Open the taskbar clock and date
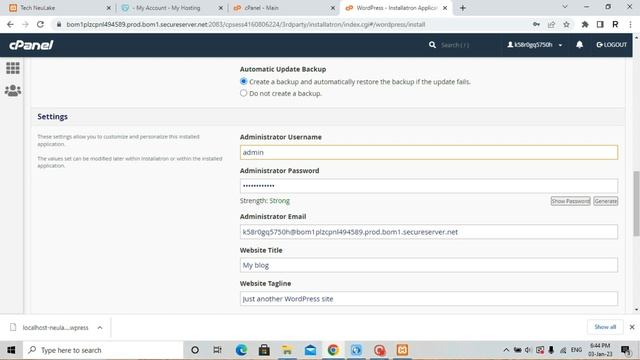The image size is (640, 360). (600, 350)
